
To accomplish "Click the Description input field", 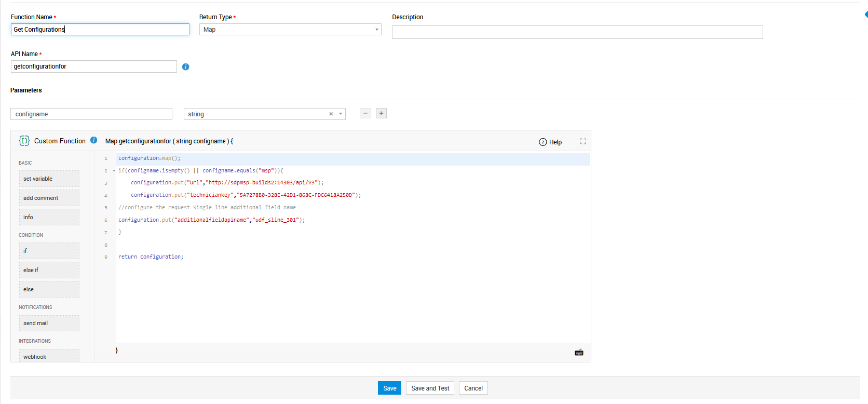I will (x=577, y=32).
